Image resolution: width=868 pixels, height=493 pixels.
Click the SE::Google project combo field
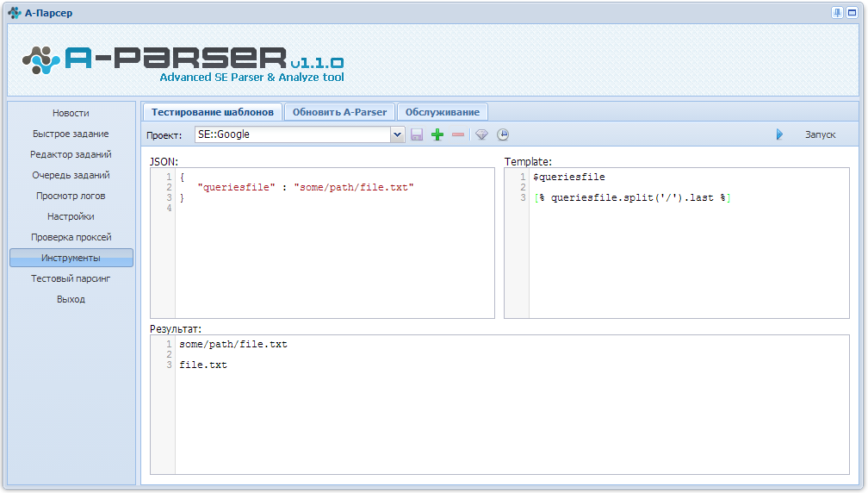pyautogui.click(x=293, y=134)
